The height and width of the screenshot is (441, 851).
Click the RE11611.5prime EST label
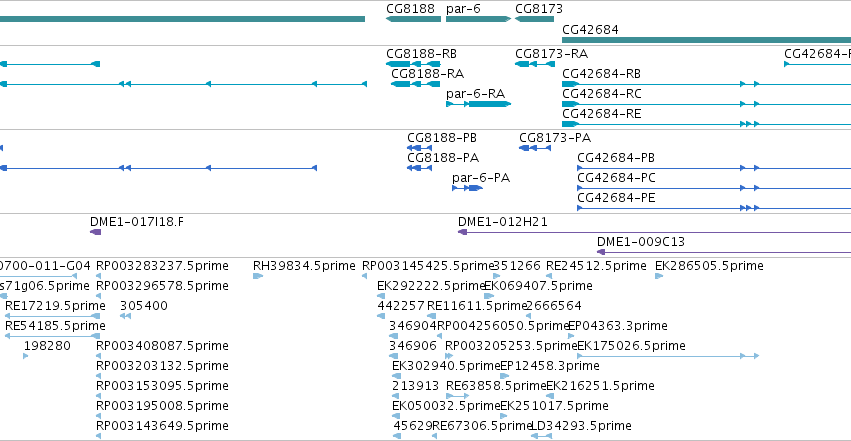pos(478,306)
